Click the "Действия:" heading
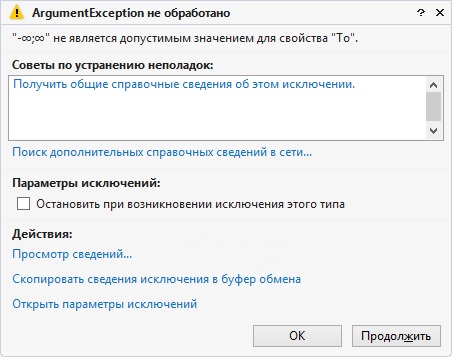Screen dimensions: 456x362 pyautogui.click(x=42, y=234)
